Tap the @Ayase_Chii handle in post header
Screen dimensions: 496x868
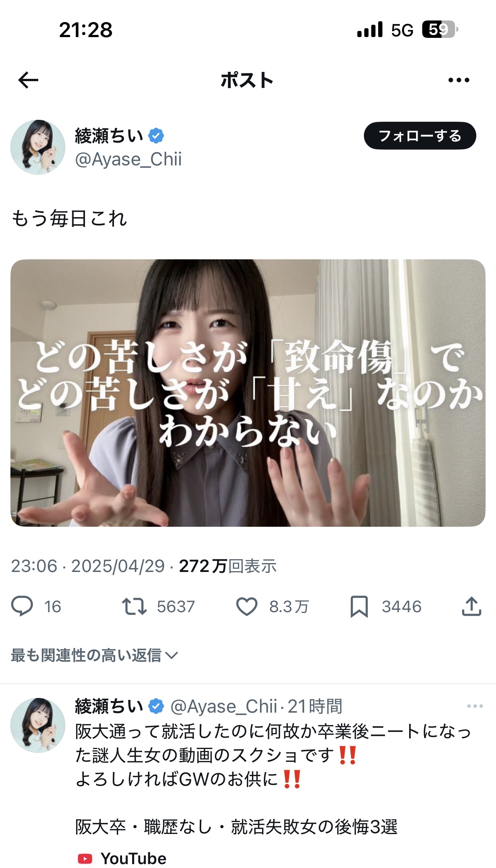click(x=128, y=159)
